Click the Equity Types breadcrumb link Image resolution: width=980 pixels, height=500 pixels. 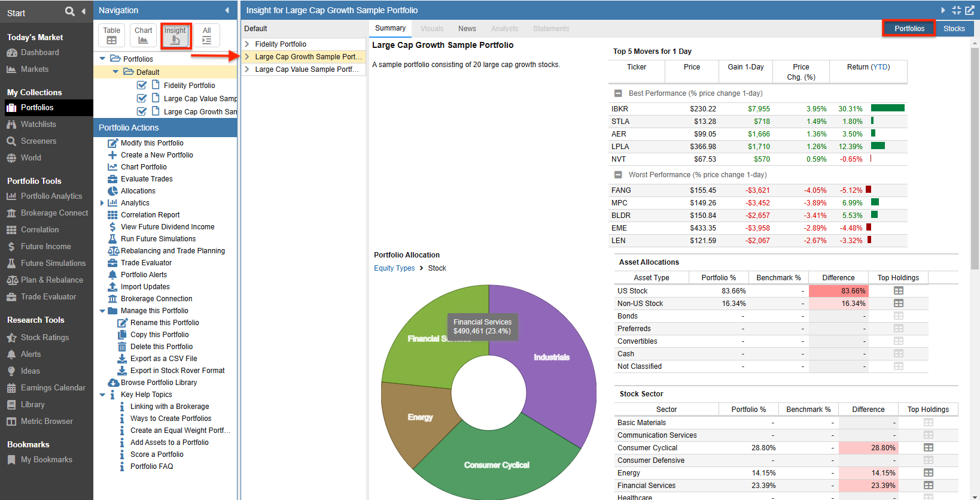[394, 268]
